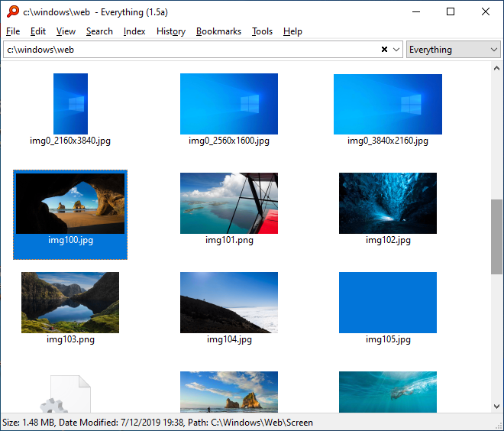Open the Index menu
Image resolution: width=504 pixels, height=431 pixels.
click(x=134, y=31)
